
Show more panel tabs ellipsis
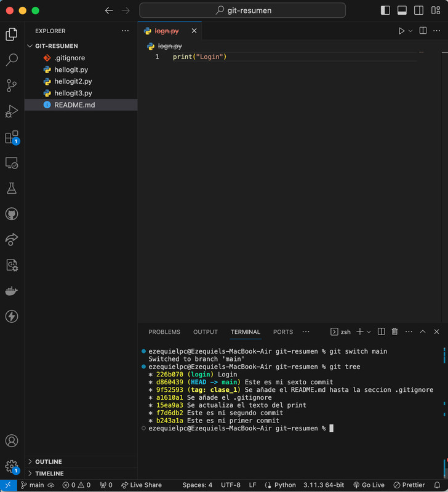(306, 331)
